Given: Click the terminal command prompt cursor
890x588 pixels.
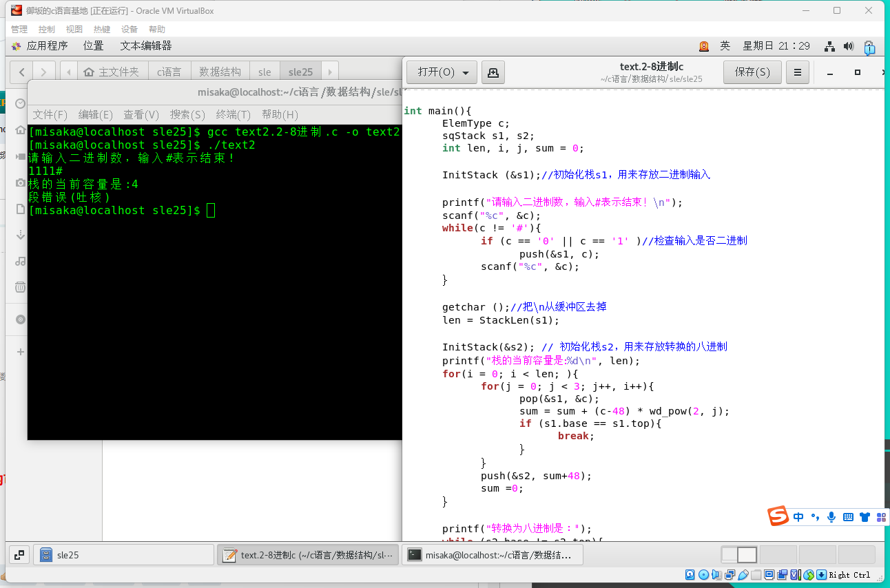Looking at the screenshot, I should click(x=211, y=210).
